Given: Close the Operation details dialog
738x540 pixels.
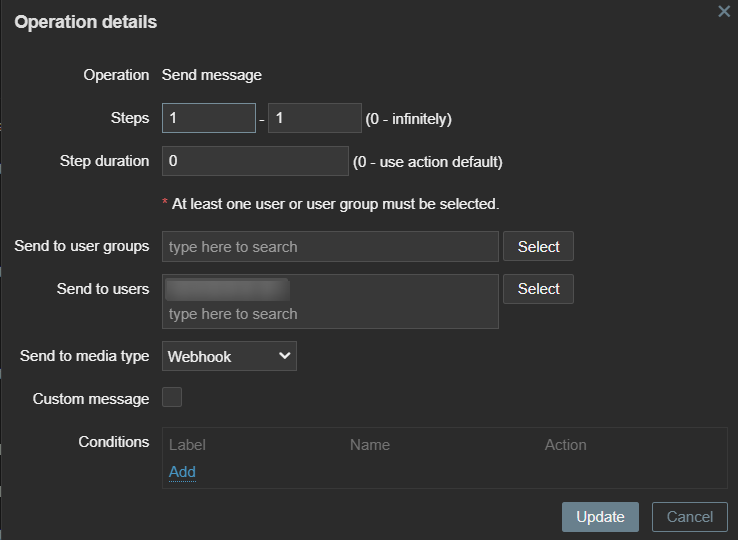Looking at the screenshot, I should [x=724, y=11].
